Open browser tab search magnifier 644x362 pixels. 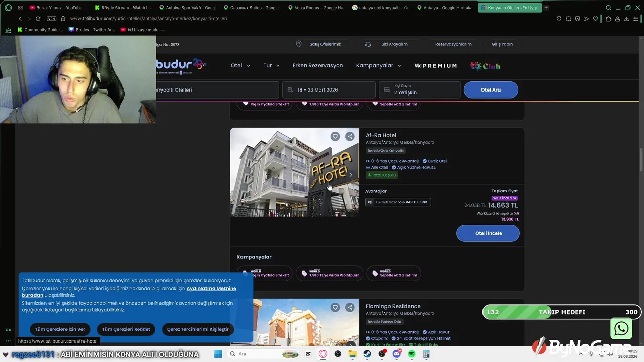tap(608, 8)
